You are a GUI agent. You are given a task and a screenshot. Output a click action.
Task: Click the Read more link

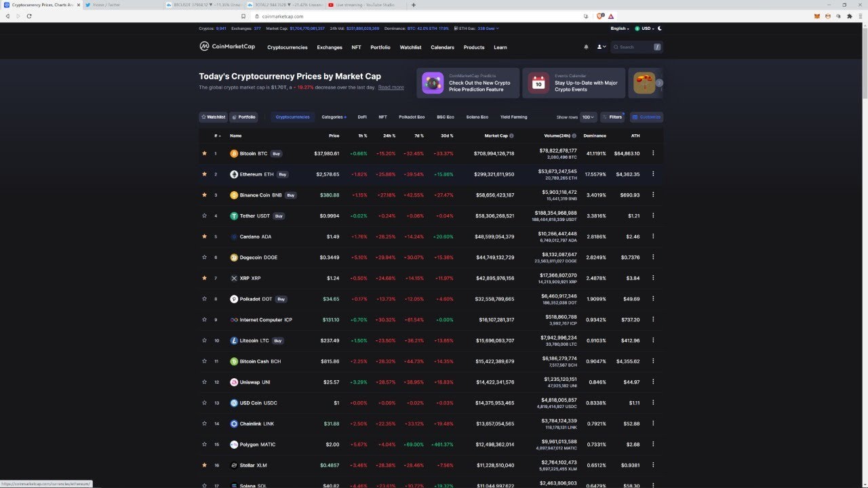(x=391, y=87)
